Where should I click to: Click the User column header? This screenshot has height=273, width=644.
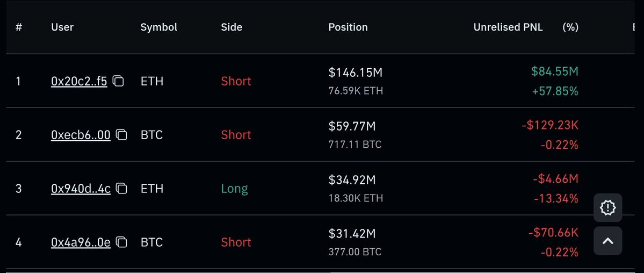point(62,27)
